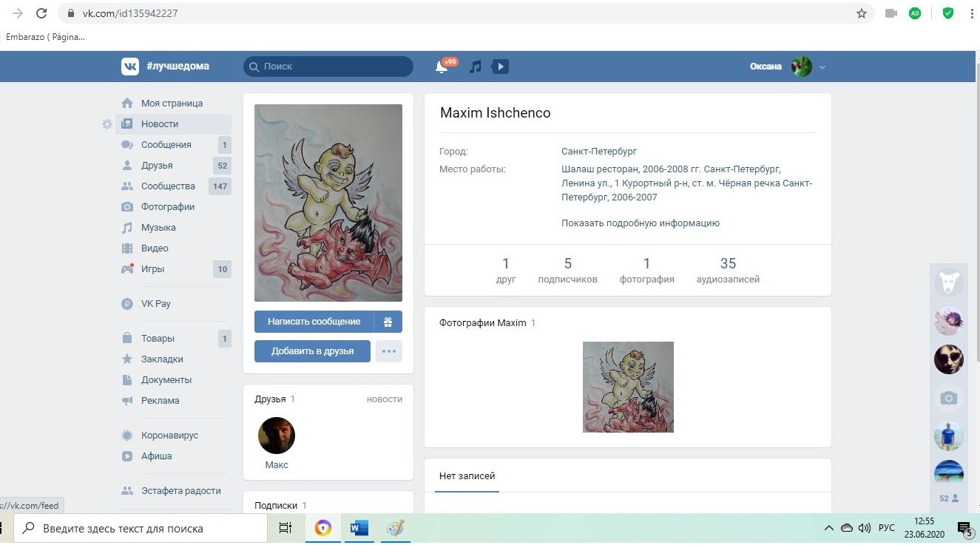
Task: Open notifications bell icon
Action: (x=442, y=67)
